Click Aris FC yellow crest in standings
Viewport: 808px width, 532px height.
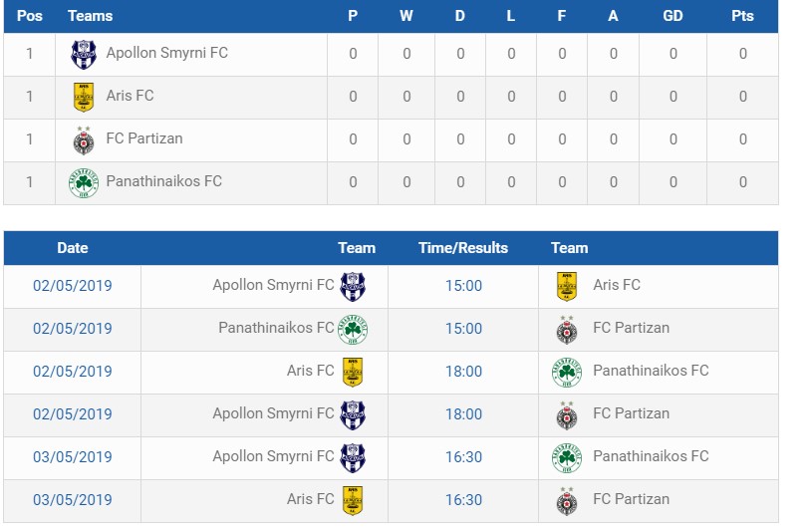point(84,97)
